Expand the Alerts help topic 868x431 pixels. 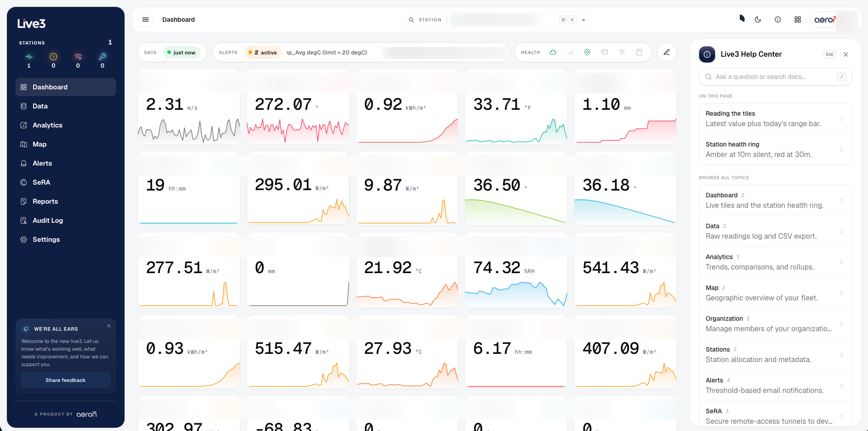point(775,385)
